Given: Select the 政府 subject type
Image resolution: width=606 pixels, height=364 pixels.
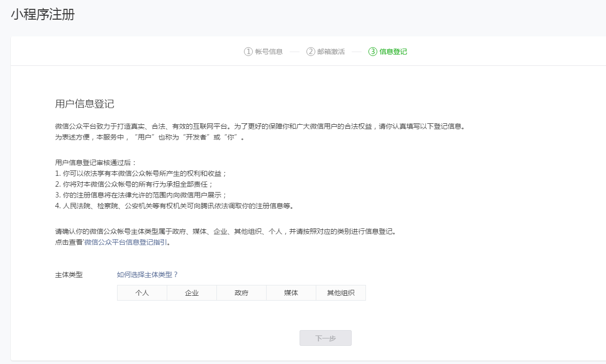Looking at the screenshot, I should click(x=241, y=292).
